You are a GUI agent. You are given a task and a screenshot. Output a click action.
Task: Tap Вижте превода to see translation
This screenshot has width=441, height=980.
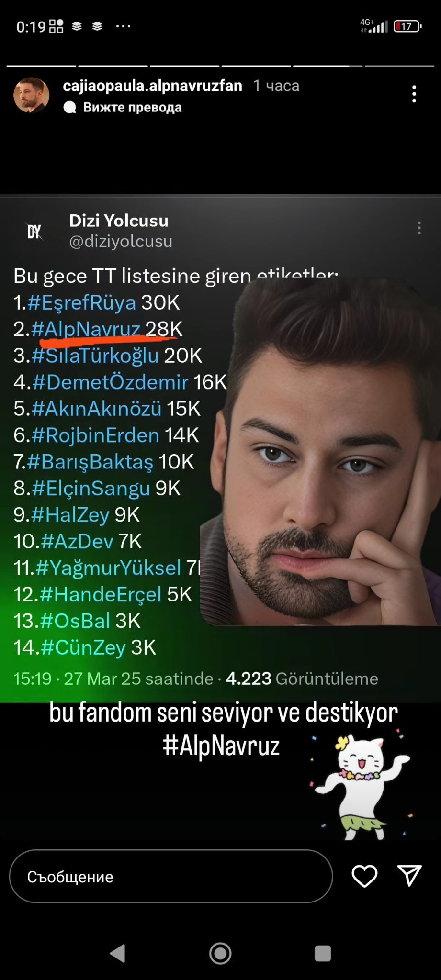(132, 107)
